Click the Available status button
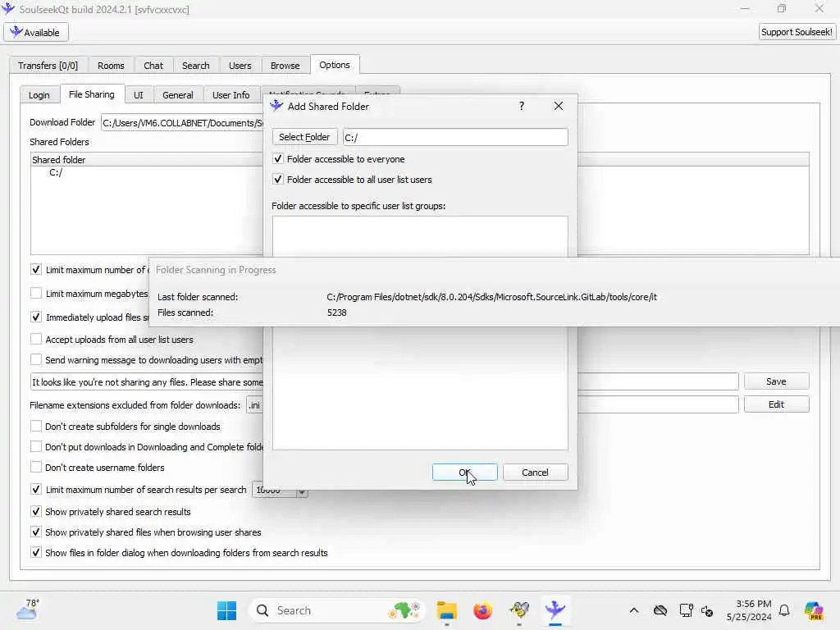 click(x=36, y=32)
